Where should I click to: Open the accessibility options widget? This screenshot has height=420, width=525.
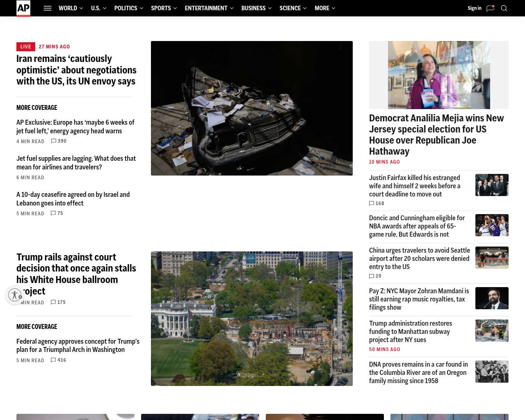point(15,295)
